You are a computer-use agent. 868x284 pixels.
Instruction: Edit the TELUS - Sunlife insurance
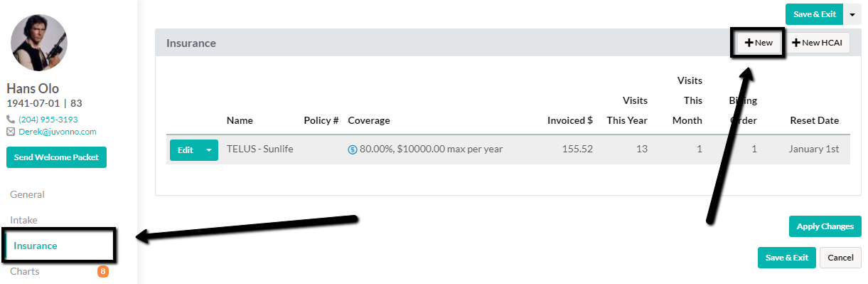185,150
